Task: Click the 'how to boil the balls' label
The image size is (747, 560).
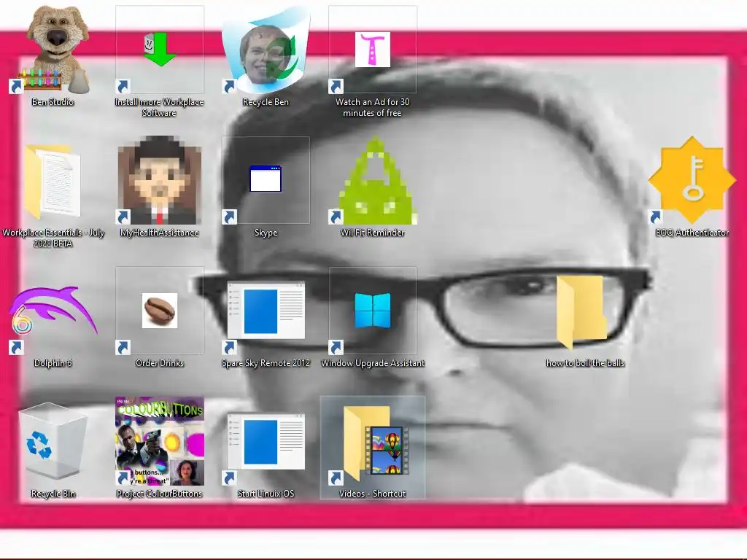Action: point(585,363)
